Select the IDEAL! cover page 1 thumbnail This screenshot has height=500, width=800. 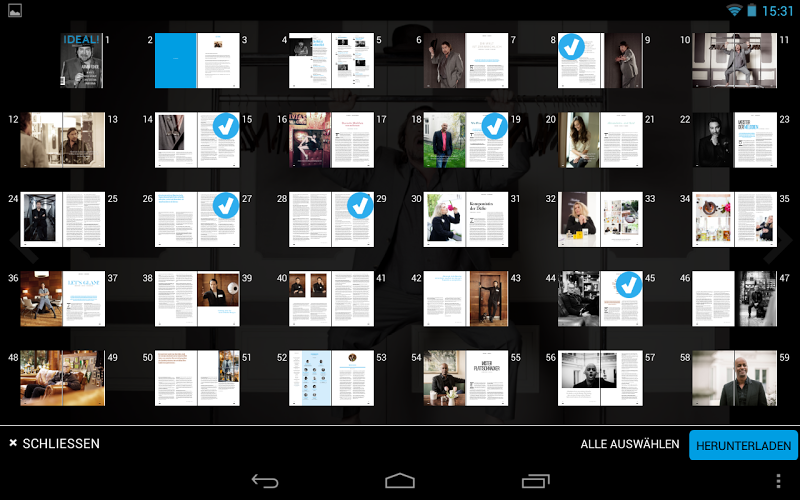(x=82, y=60)
